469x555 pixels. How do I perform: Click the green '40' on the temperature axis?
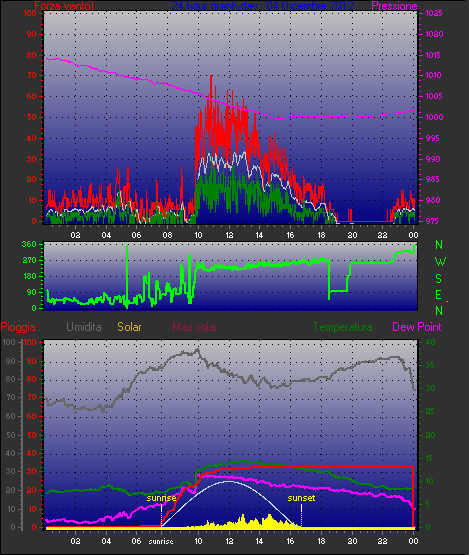(430, 342)
